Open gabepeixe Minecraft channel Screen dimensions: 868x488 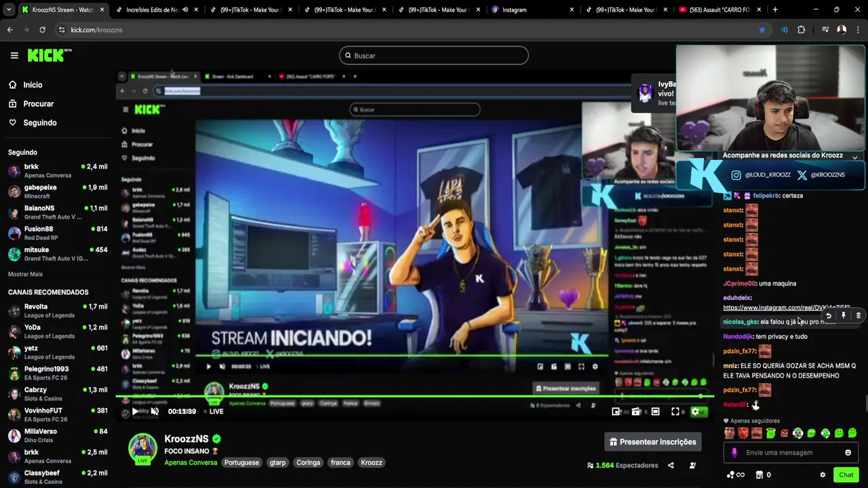pos(58,192)
